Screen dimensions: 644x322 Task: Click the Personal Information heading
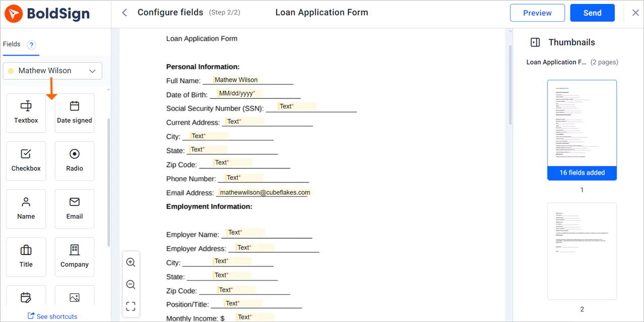(x=203, y=67)
